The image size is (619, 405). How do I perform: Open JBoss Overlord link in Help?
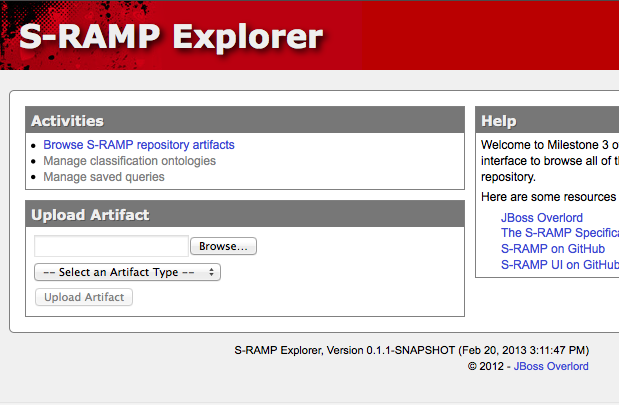(542, 218)
